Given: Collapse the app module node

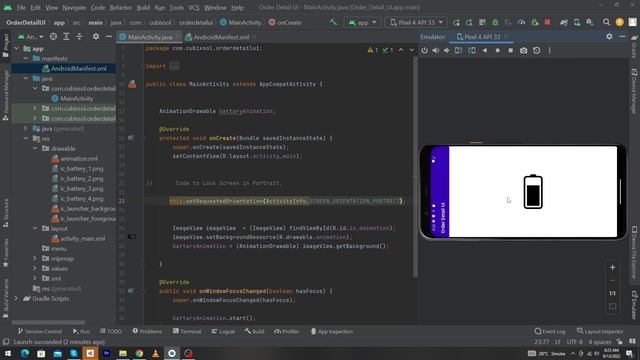Looking at the screenshot, I should (16, 49).
